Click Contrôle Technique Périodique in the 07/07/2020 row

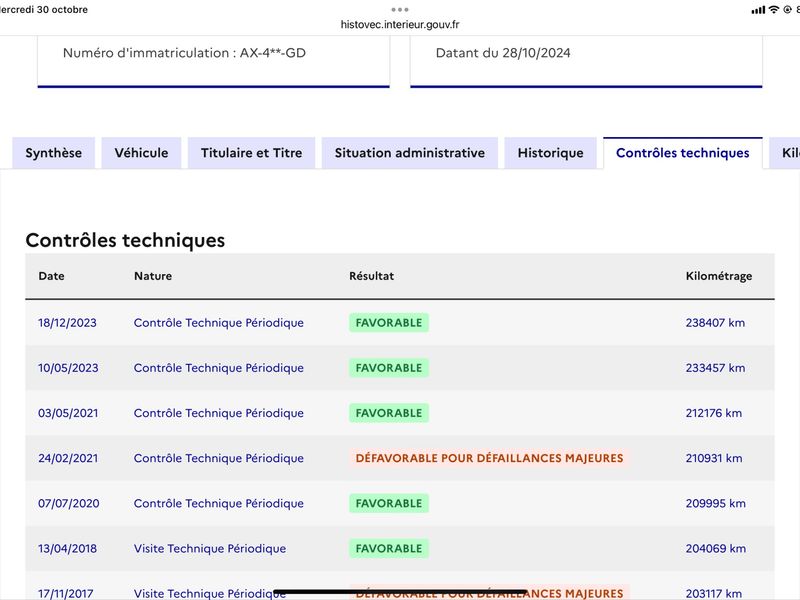[x=219, y=504]
